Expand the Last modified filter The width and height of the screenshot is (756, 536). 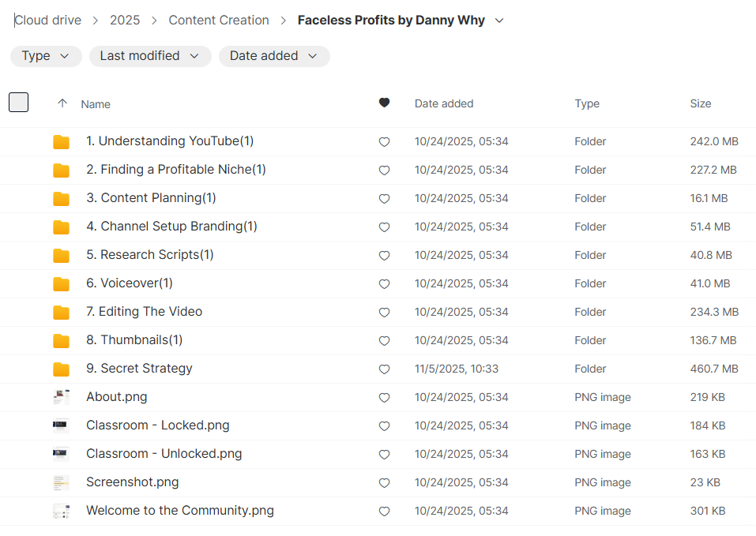(150, 56)
